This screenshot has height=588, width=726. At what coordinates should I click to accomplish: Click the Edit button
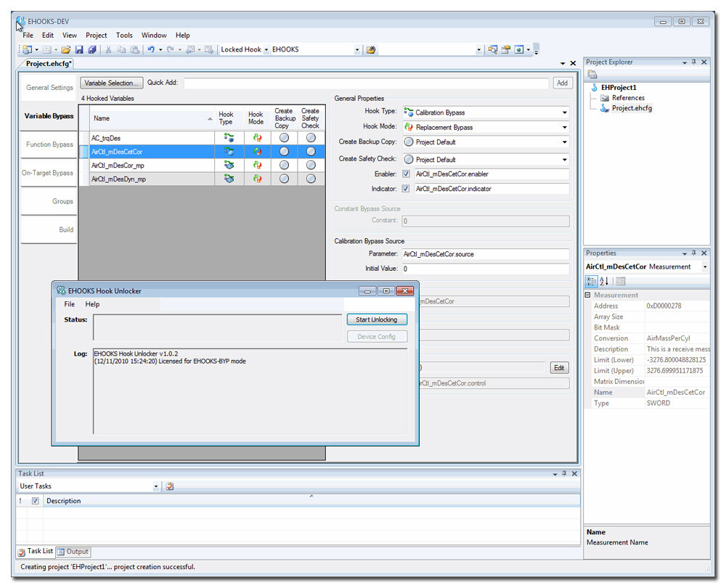[559, 367]
